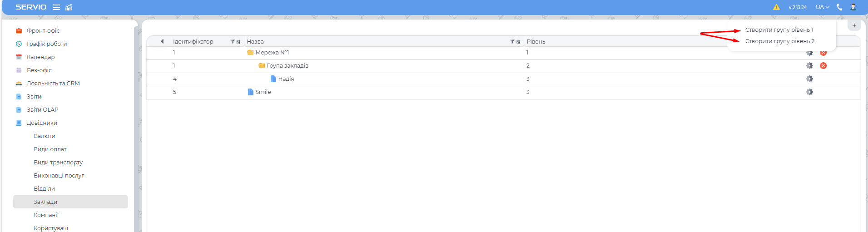This screenshot has width=868, height=232.
Task: Expand the Довідники section in sidebar
Action: tap(42, 123)
